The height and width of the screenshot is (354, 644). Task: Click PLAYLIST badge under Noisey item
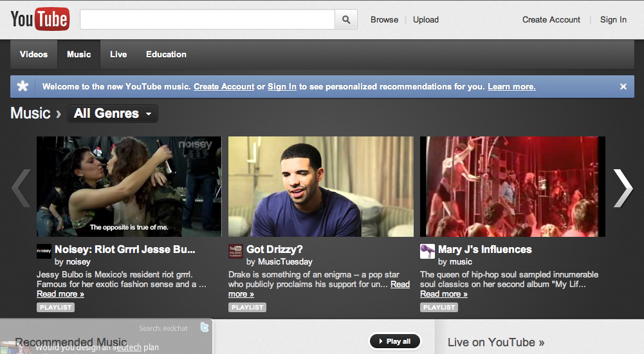click(55, 307)
